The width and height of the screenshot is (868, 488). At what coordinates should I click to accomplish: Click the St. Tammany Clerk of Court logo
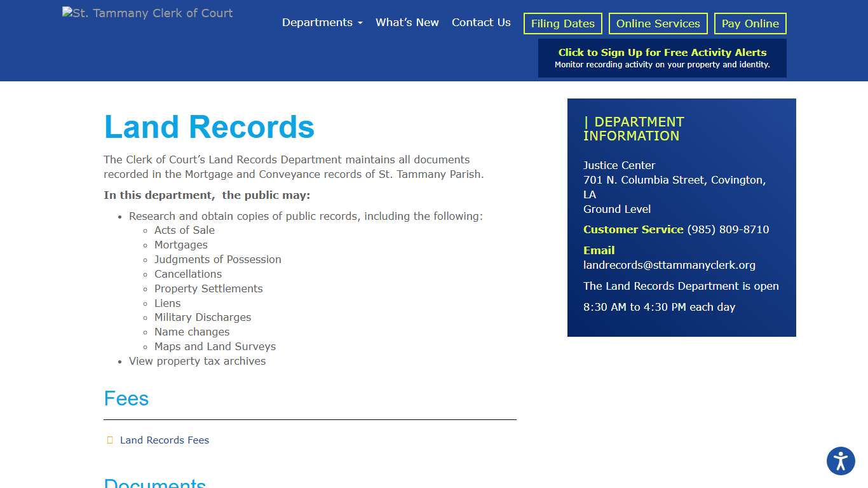[x=147, y=12]
